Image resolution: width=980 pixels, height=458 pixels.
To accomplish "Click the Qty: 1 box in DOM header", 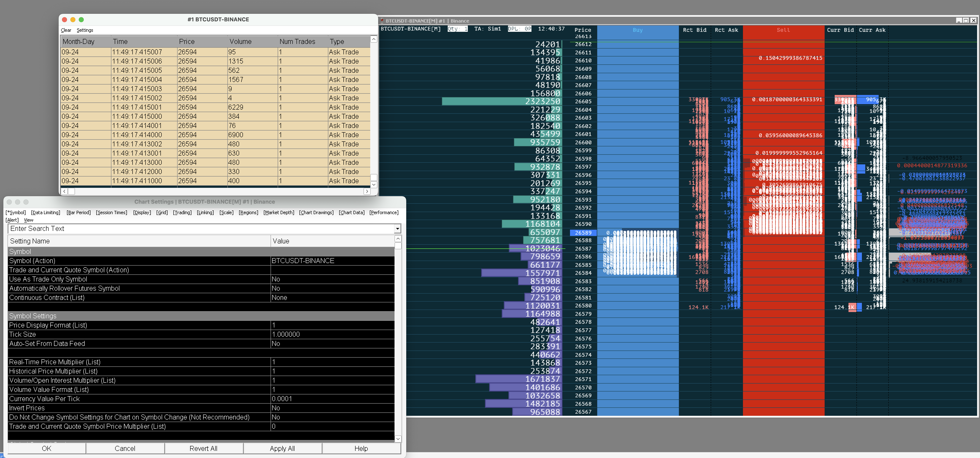I will (x=457, y=29).
